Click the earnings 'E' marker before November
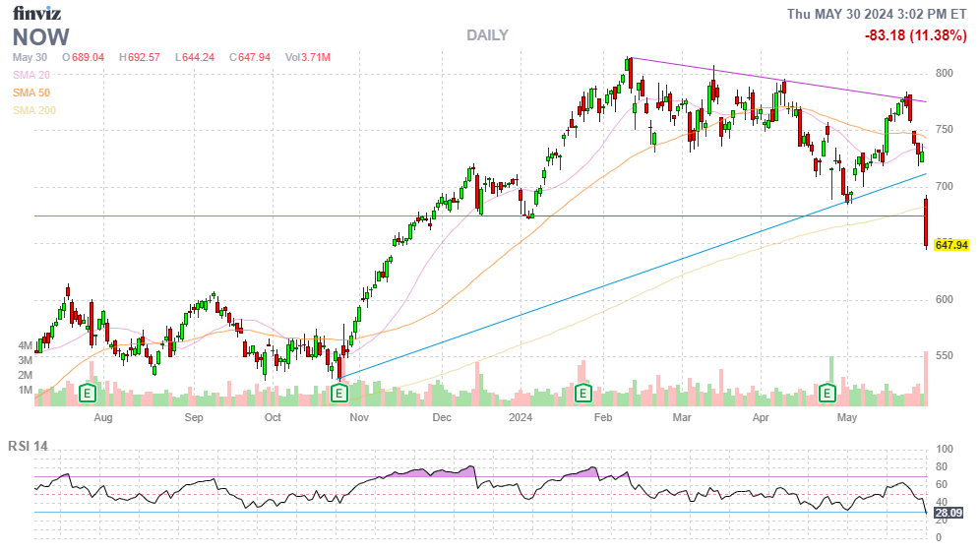This screenshot has height=553, width=980. pos(339,394)
